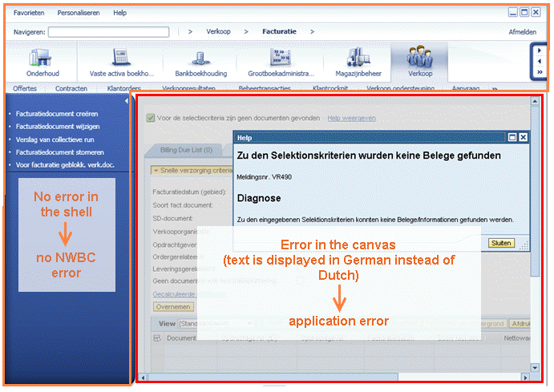Click the table settings icon beside Document
554x392 pixels.
157,338
